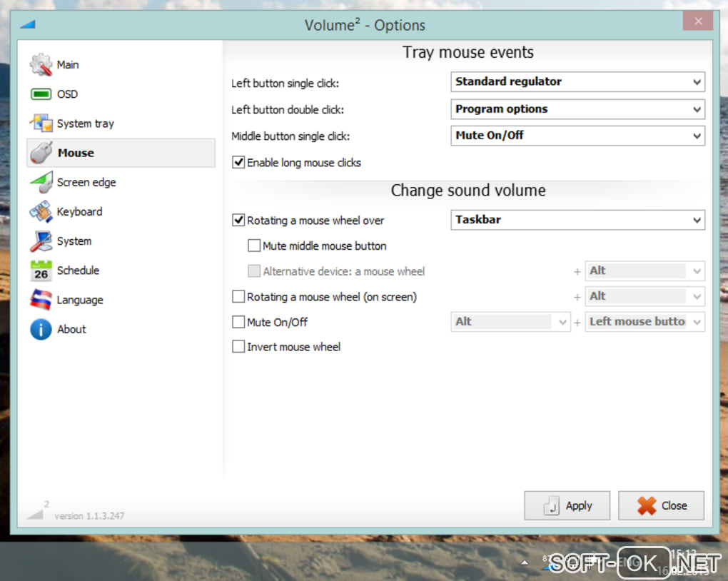Click the System computer icon
This screenshot has height=581, width=728.
41,241
